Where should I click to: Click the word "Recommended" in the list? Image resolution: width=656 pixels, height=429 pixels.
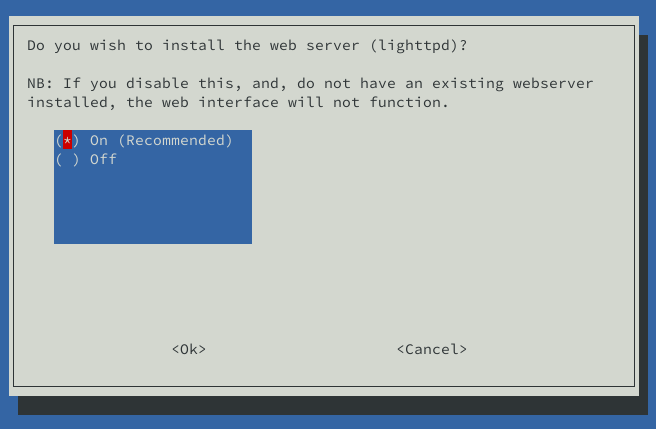[174, 141]
